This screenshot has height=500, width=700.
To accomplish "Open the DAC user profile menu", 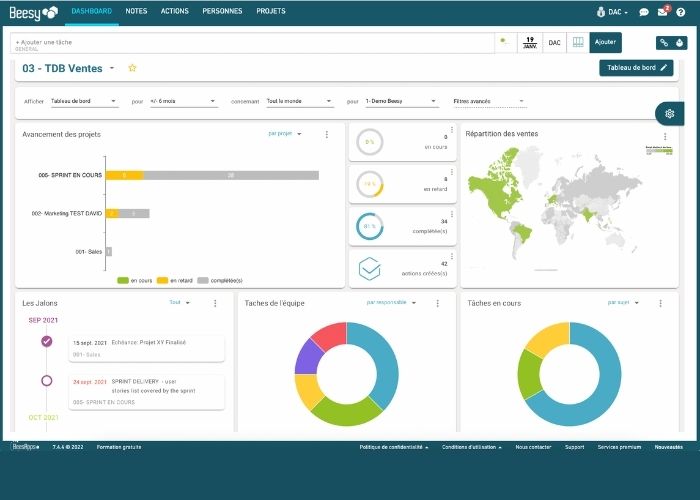I will coord(612,12).
